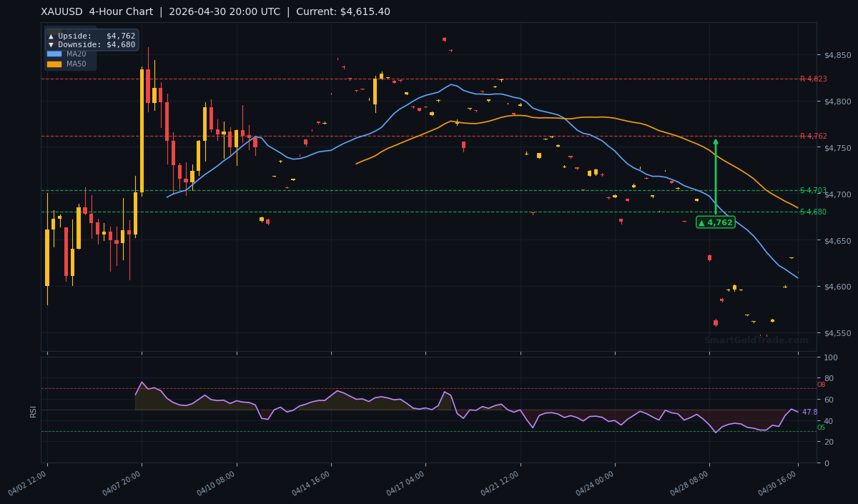Click the 04/14 16:00 date label
The image size is (858, 504).
[312, 483]
